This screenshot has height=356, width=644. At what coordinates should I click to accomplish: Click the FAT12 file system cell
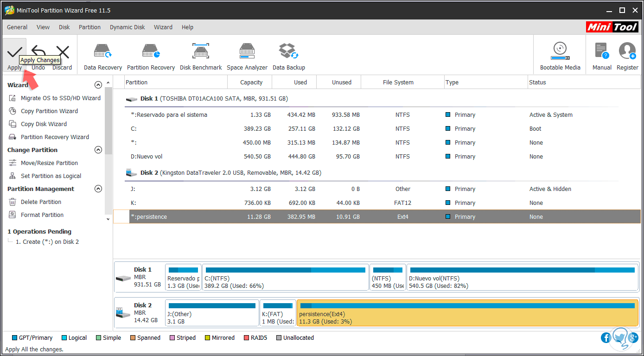pos(402,203)
